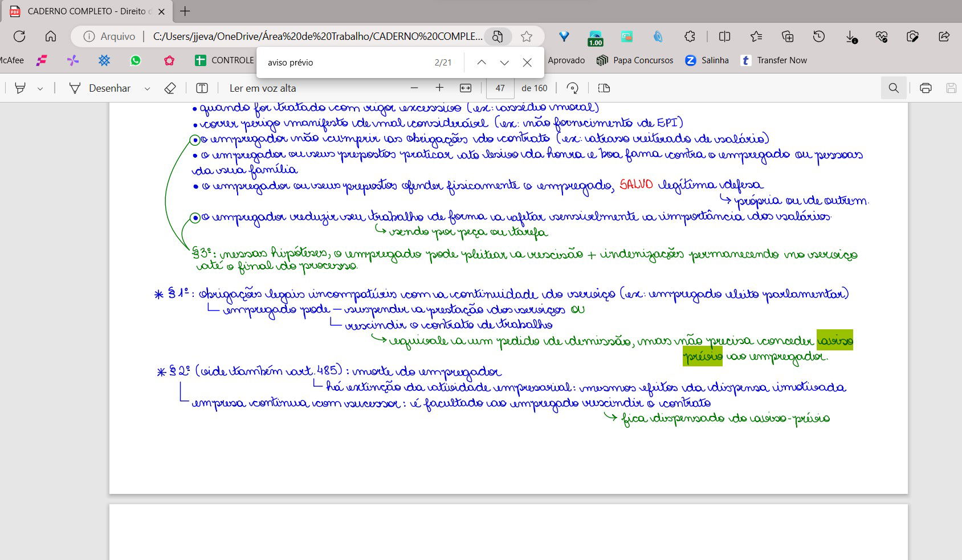Expand the Desenhar options dropdown arrow

147,89
